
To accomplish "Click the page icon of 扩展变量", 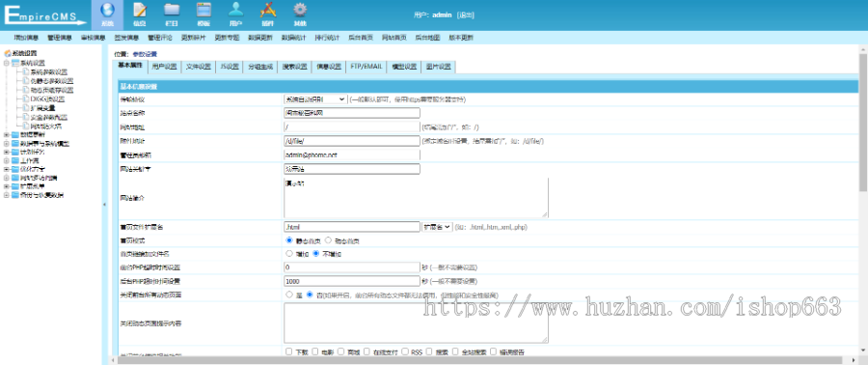I will click(25, 108).
